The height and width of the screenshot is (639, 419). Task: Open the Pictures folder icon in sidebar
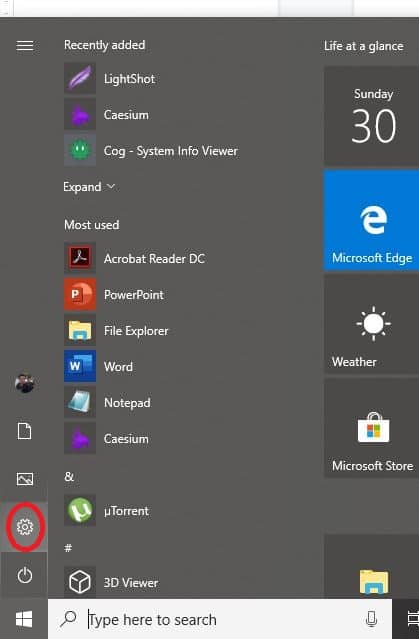point(24,479)
